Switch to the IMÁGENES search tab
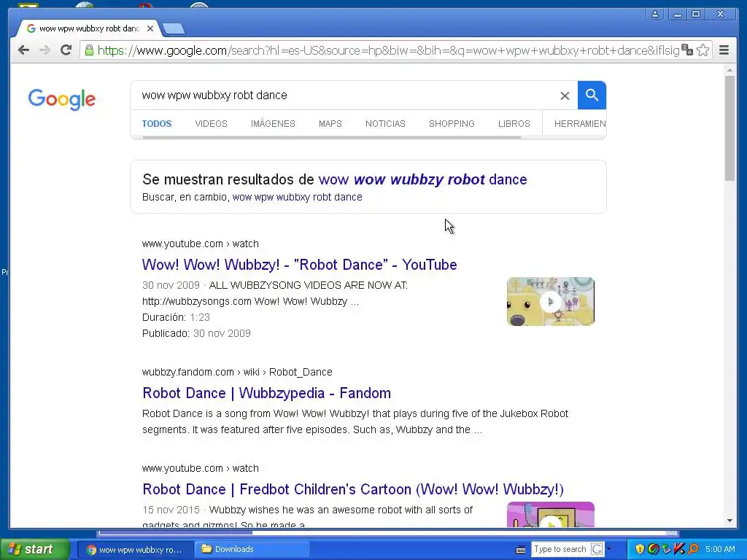Screen dimensions: 747x560 tap(273, 124)
